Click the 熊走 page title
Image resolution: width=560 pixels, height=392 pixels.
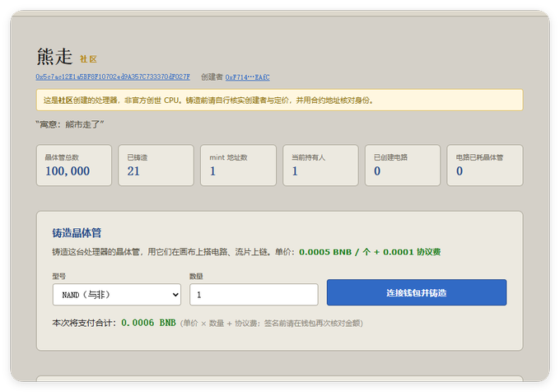point(54,57)
